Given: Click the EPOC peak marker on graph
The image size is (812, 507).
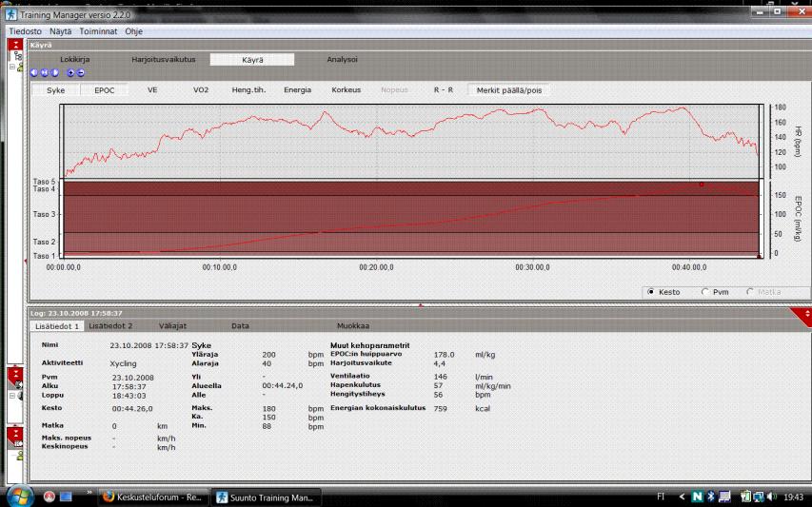Looking at the screenshot, I should pyautogui.click(x=702, y=185).
